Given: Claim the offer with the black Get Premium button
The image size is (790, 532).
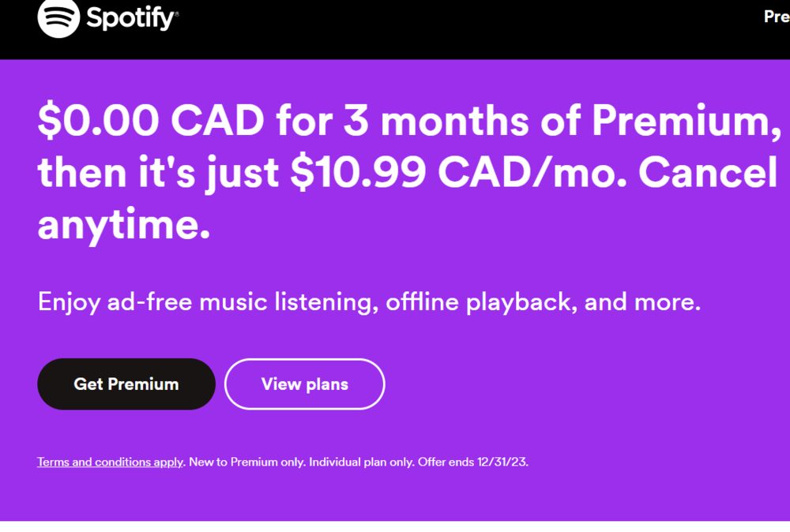Looking at the screenshot, I should click(126, 384).
